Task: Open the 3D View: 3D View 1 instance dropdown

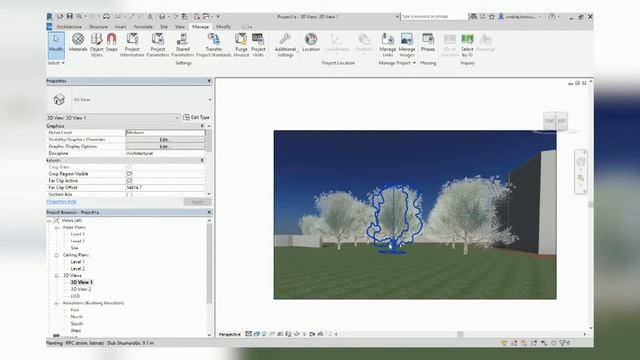Action: tap(113, 118)
